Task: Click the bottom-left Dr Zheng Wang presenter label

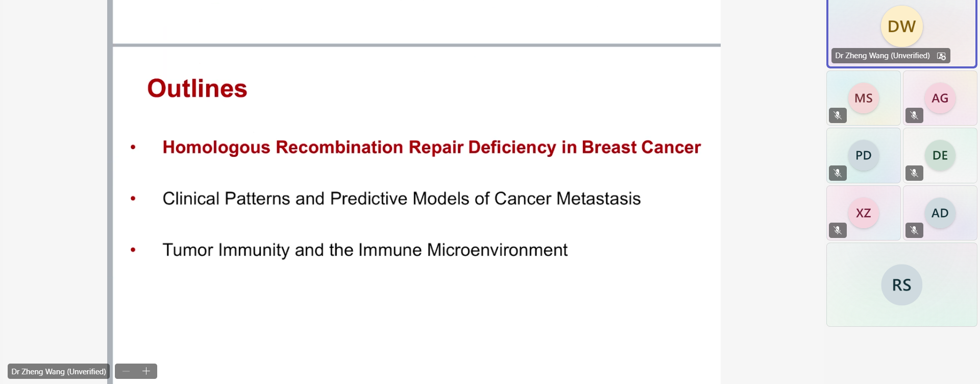Action: [x=59, y=371]
